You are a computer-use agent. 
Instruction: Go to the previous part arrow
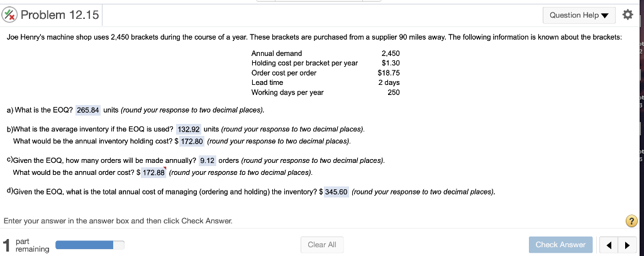(609, 245)
